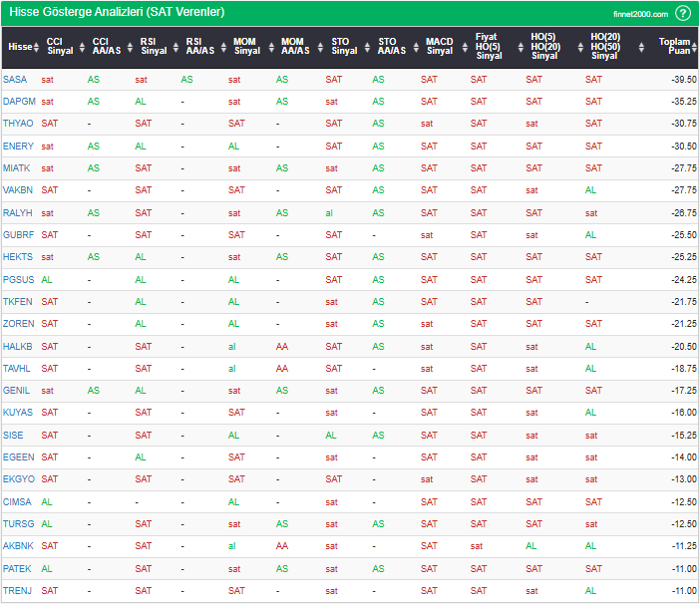Sort by STO Sinyal column header

point(344,47)
